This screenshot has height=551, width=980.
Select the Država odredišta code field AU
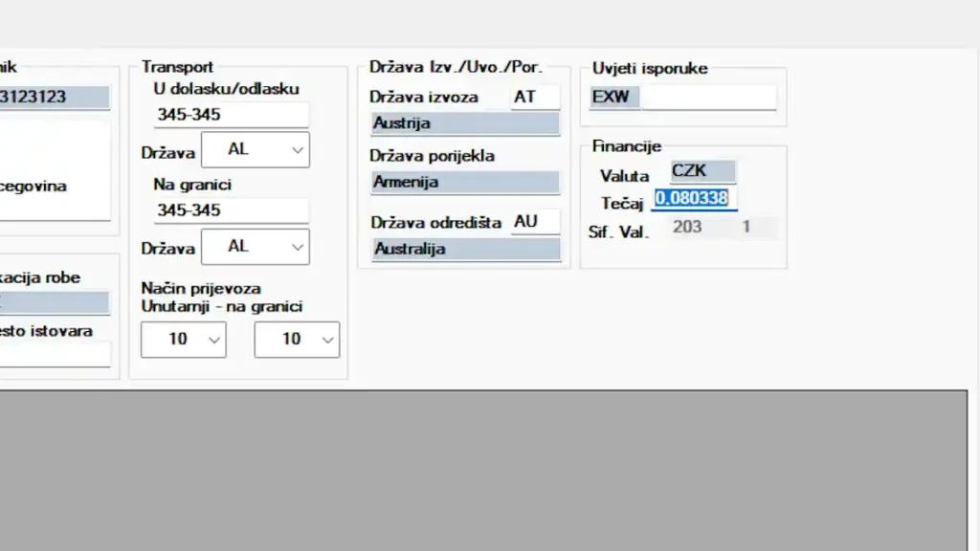point(535,222)
